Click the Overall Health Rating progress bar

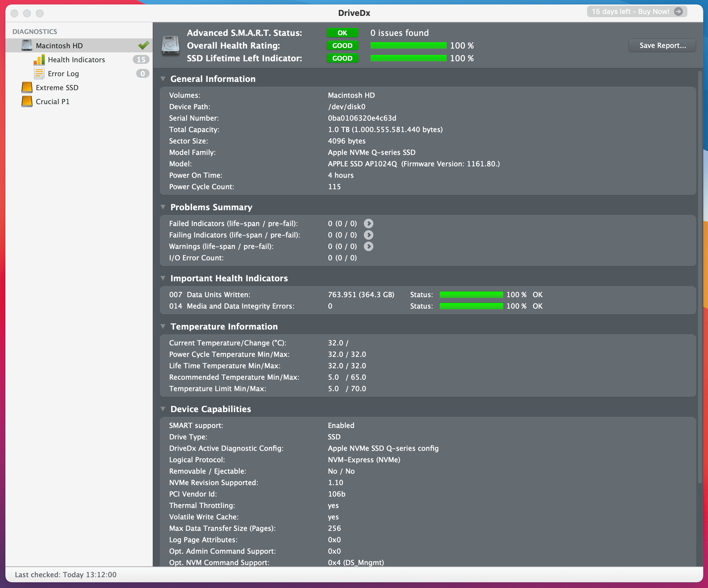(x=408, y=45)
